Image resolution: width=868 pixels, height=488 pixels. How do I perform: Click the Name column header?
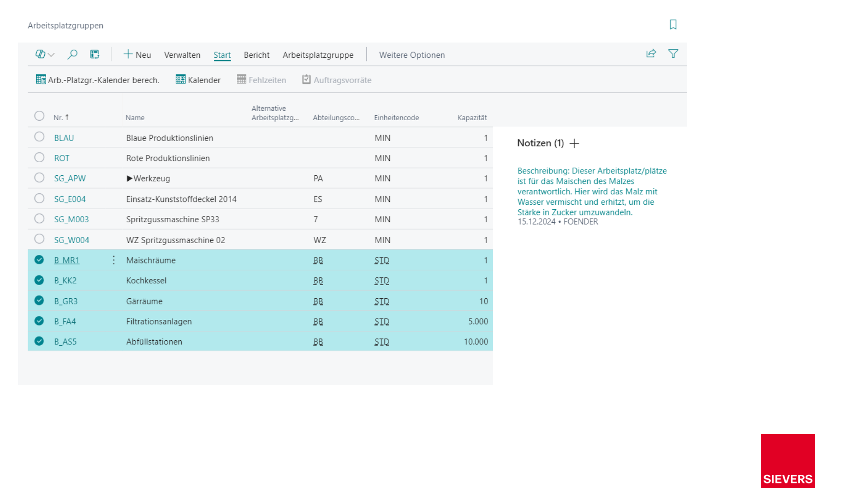point(135,118)
